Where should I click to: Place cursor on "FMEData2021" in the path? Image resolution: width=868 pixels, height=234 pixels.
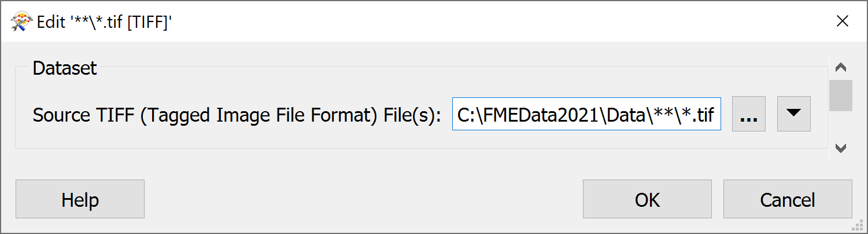[x=540, y=115]
